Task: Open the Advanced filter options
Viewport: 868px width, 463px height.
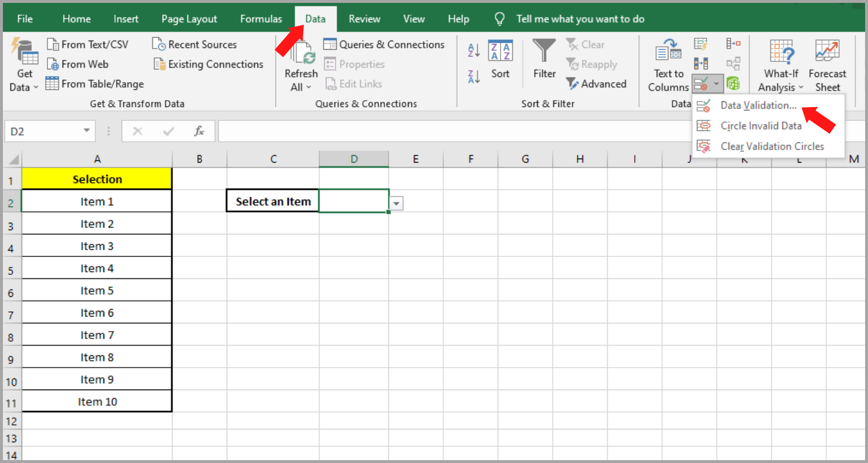Action: tap(597, 83)
